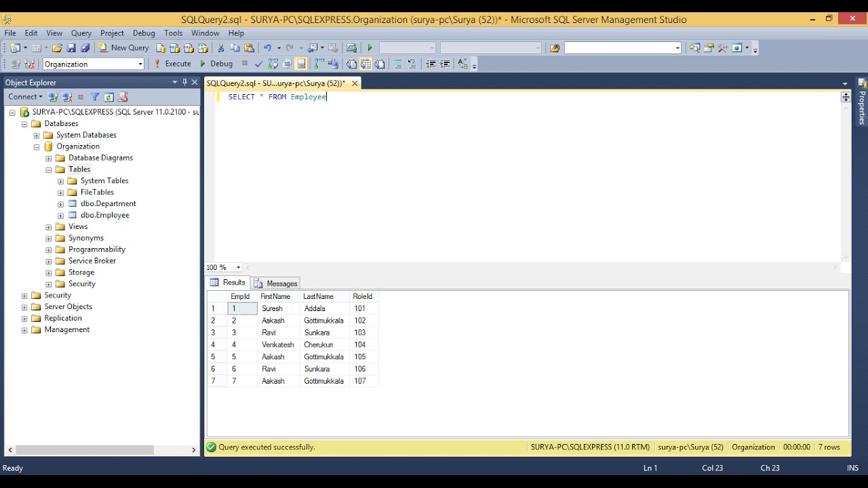Click the RoleId column header

363,297
